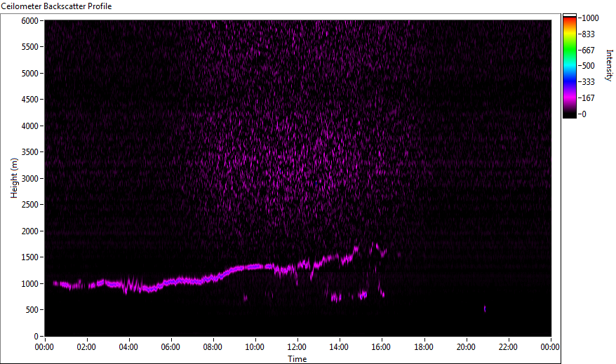Click the 18:00 time tick label
The height and width of the screenshot is (364, 616).
pos(424,347)
